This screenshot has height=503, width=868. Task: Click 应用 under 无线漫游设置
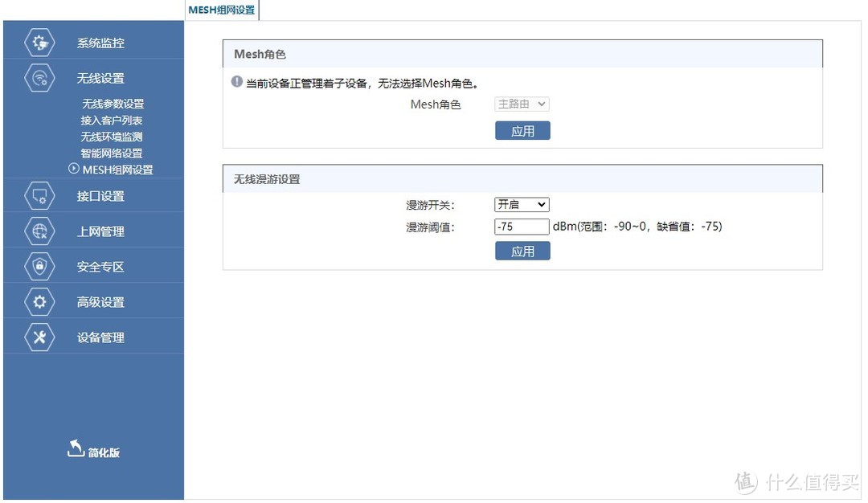[522, 251]
